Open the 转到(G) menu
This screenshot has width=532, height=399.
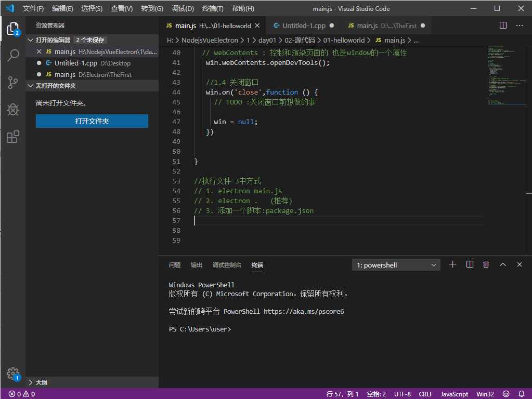(152, 8)
